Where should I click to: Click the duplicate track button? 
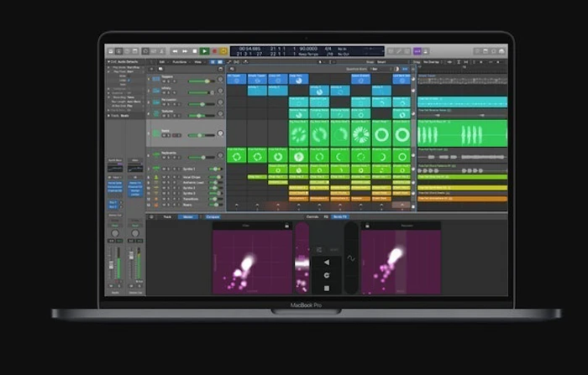[x=160, y=69]
